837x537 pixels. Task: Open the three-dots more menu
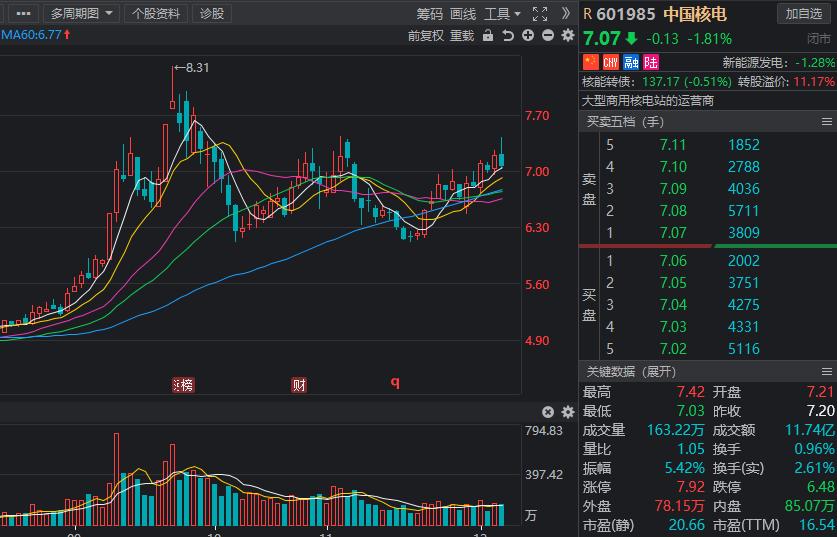tap(23, 14)
